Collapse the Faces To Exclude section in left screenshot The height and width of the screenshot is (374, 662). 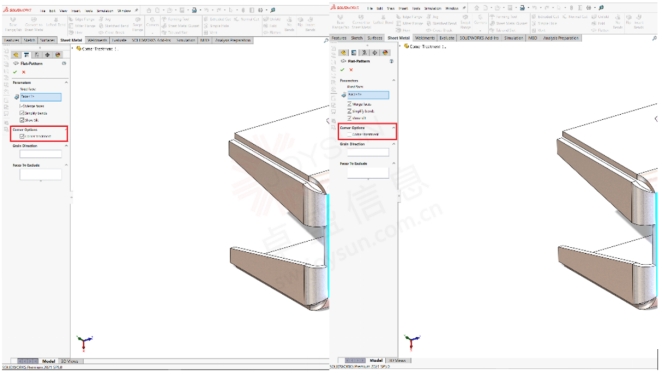click(x=66, y=165)
